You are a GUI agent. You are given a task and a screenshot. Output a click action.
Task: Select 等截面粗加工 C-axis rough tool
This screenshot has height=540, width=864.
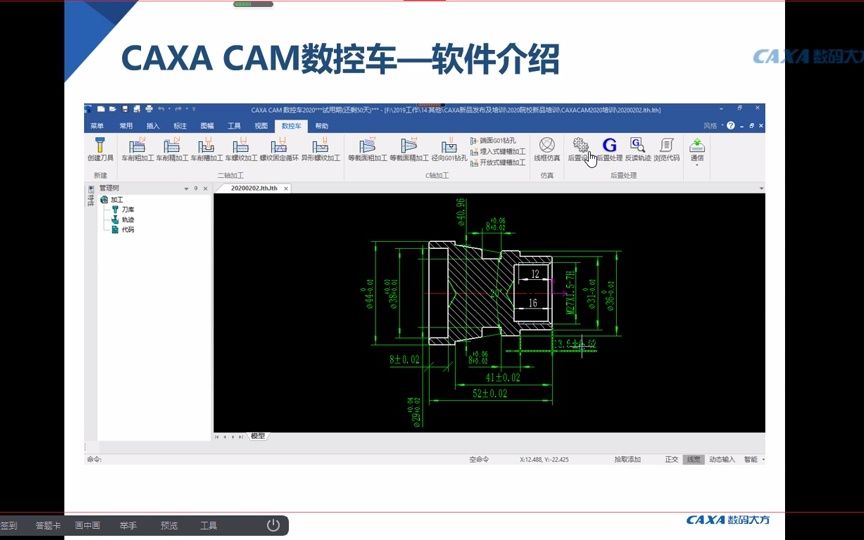click(368, 149)
